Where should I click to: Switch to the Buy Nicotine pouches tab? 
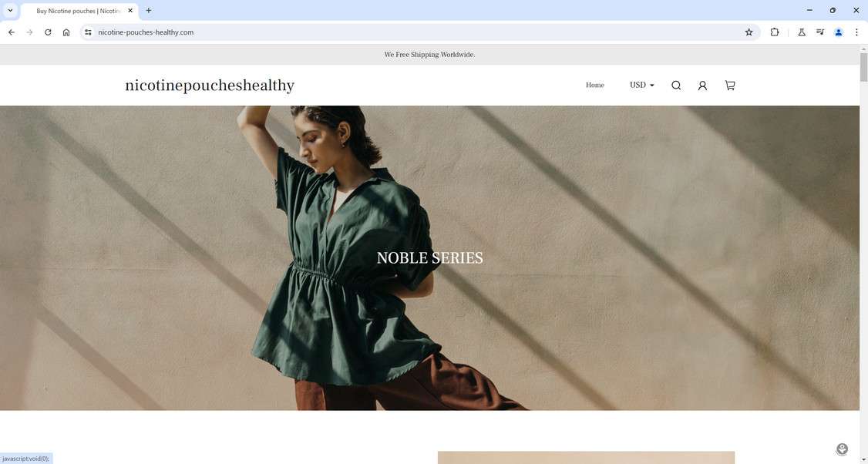pos(78,11)
